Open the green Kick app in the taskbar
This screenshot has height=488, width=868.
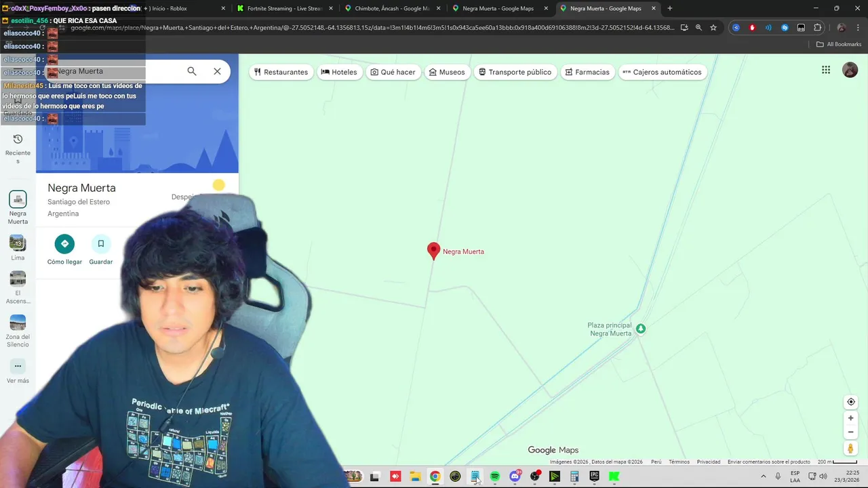[614, 476]
